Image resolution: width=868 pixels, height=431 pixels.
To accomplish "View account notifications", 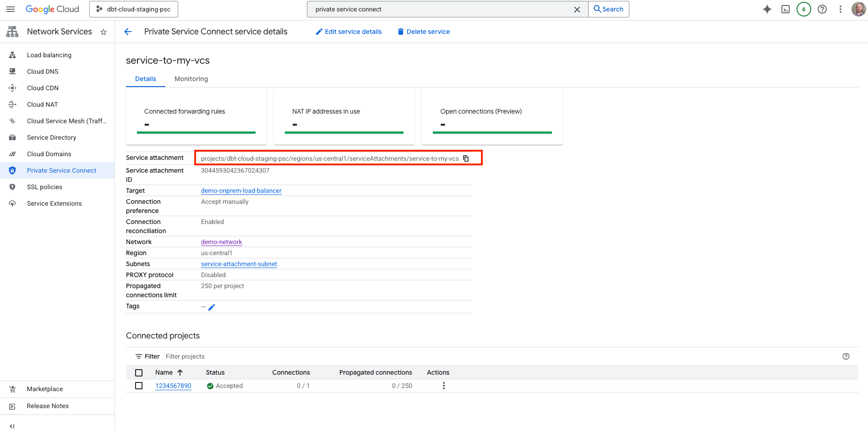I will point(803,9).
